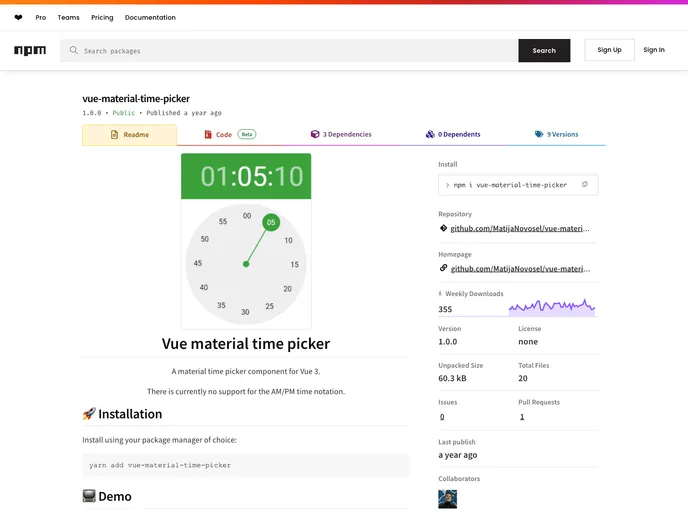Open the 9 Versions tab

[556, 134]
